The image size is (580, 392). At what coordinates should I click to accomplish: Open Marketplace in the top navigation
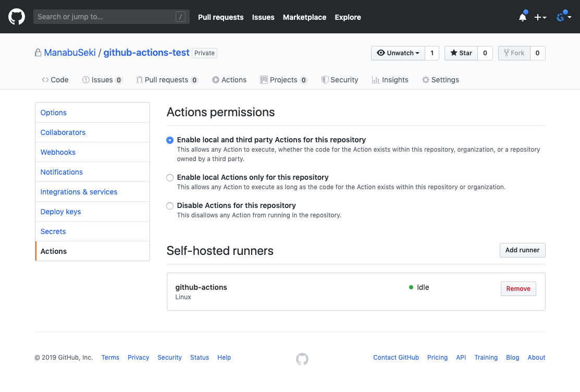click(304, 17)
